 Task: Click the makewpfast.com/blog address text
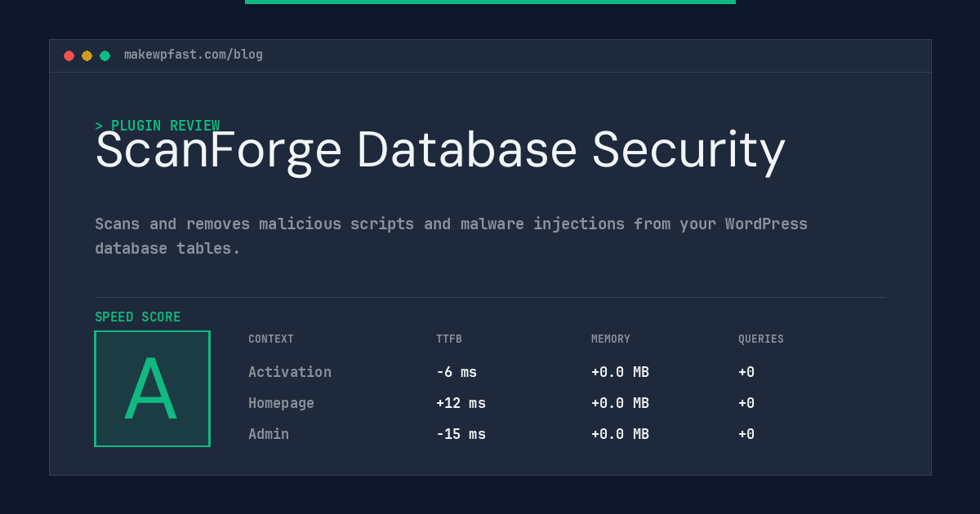pyautogui.click(x=194, y=55)
